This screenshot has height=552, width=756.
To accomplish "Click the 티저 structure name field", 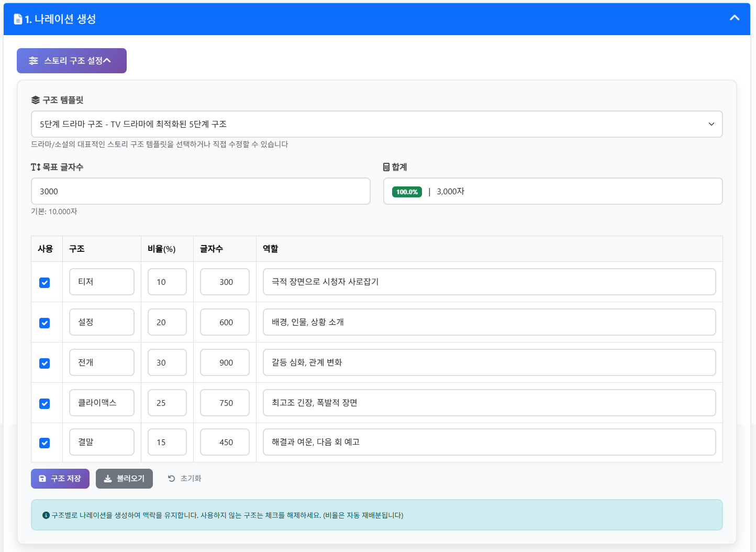I will point(102,282).
